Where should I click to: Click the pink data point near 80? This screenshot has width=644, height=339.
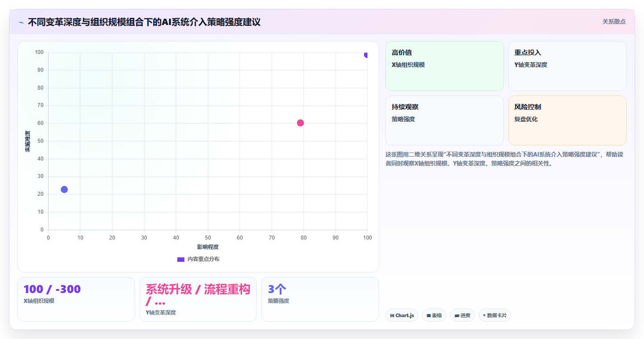(x=300, y=123)
